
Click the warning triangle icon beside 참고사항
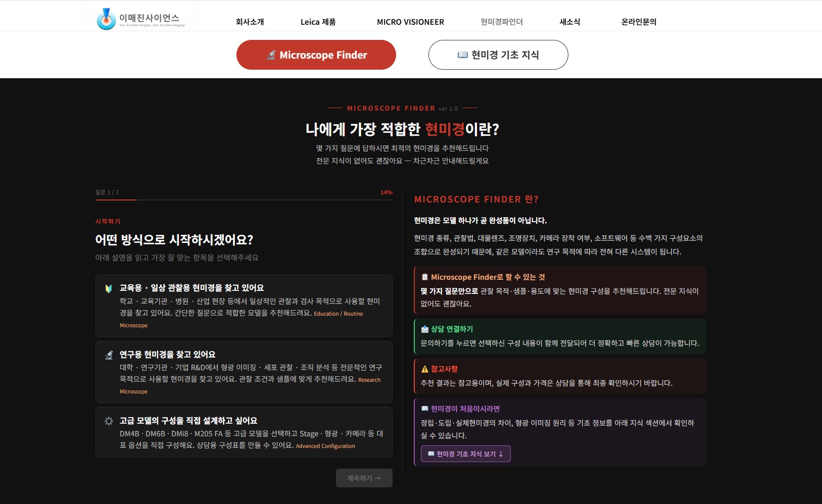425,369
